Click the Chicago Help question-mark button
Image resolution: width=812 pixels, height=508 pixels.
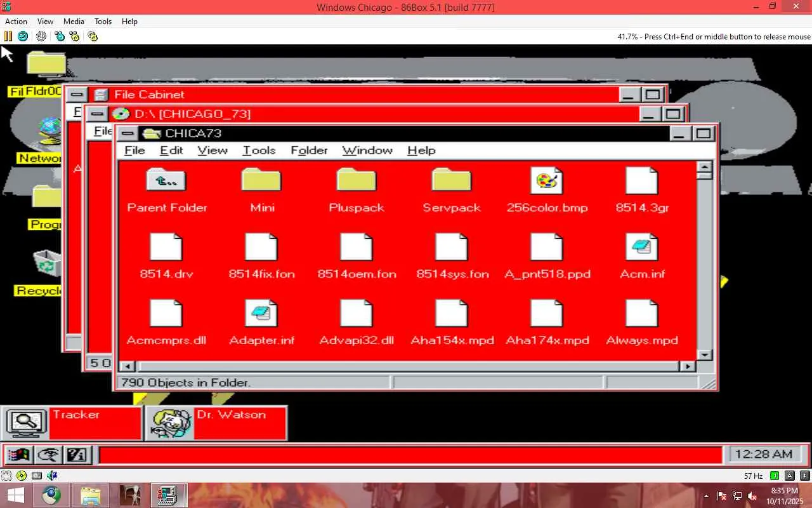[77, 455]
